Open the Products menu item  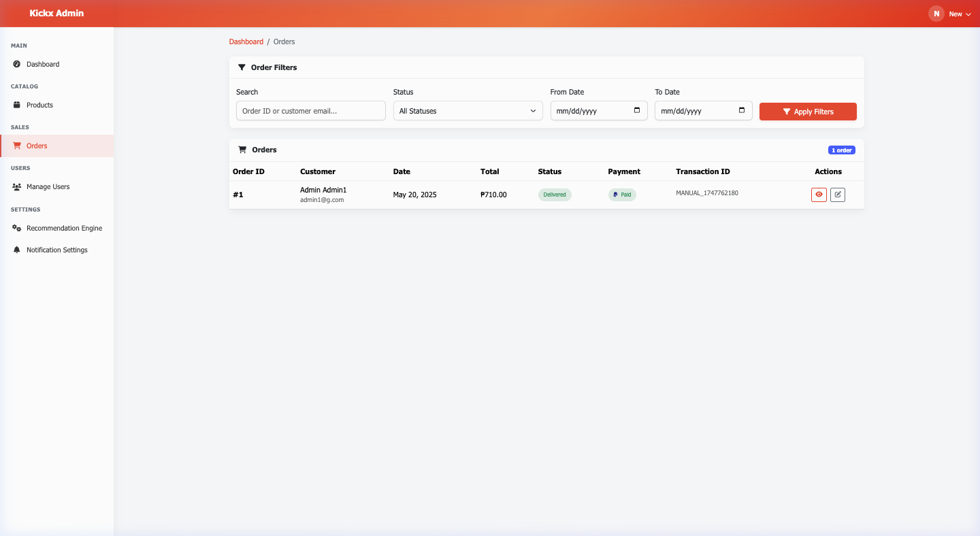56,105
